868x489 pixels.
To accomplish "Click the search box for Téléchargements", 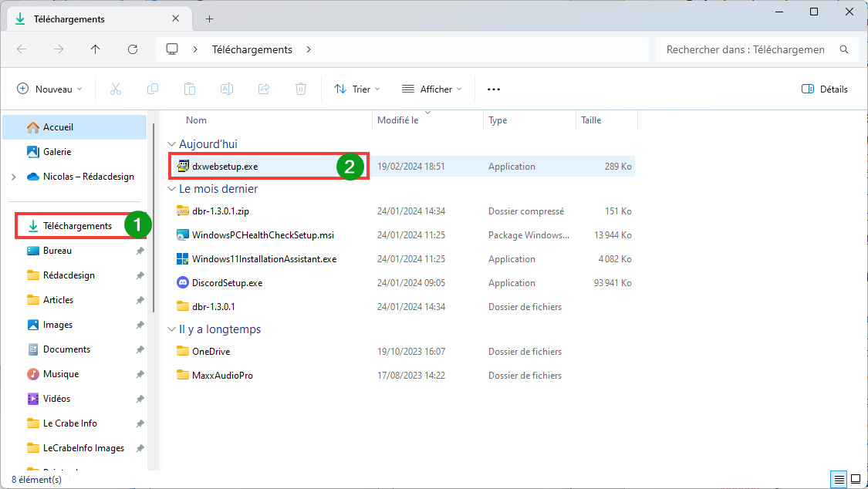I will coord(756,50).
